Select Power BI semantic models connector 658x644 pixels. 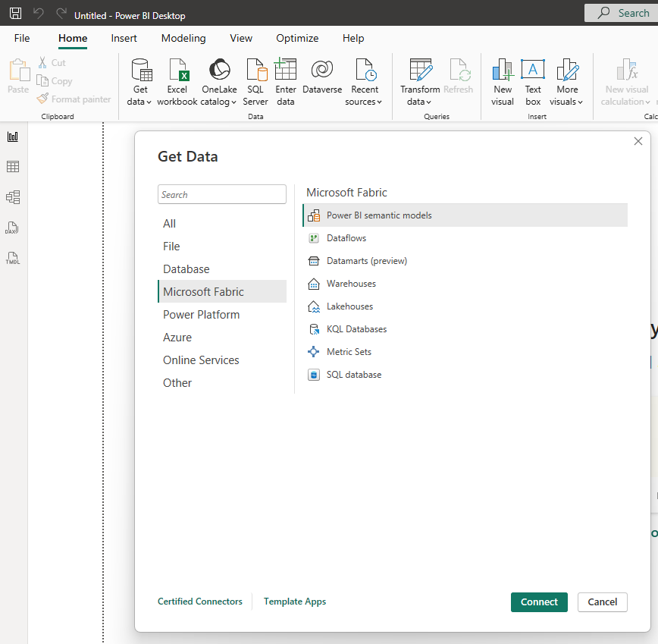click(465, 215)
